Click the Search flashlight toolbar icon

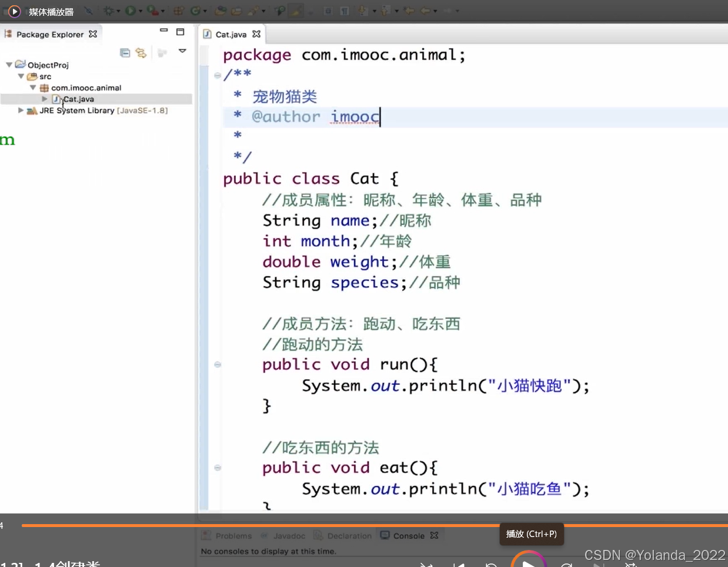[x=253, y=11]
